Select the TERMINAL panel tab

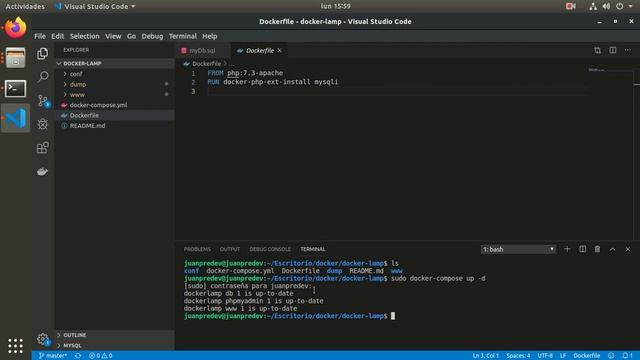click(313, 249)
